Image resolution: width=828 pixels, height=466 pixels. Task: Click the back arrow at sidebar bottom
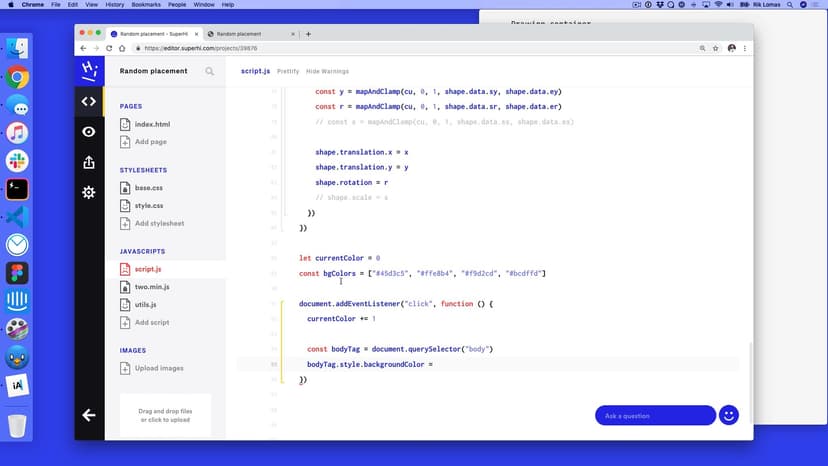click(89, 415)
